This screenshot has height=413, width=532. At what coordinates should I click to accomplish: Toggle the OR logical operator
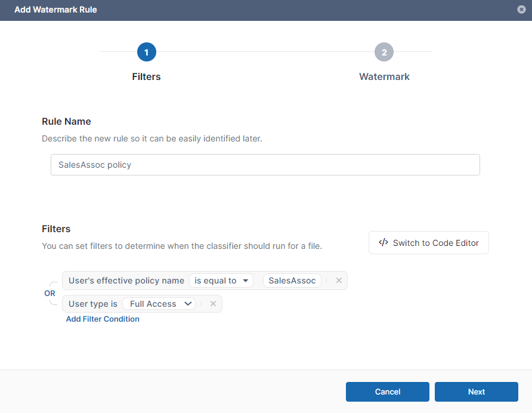(x=50, y=293)
